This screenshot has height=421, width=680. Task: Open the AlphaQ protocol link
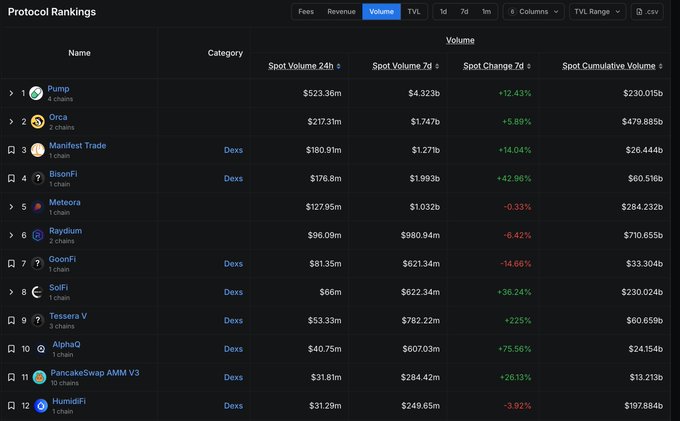coord(66,344)
